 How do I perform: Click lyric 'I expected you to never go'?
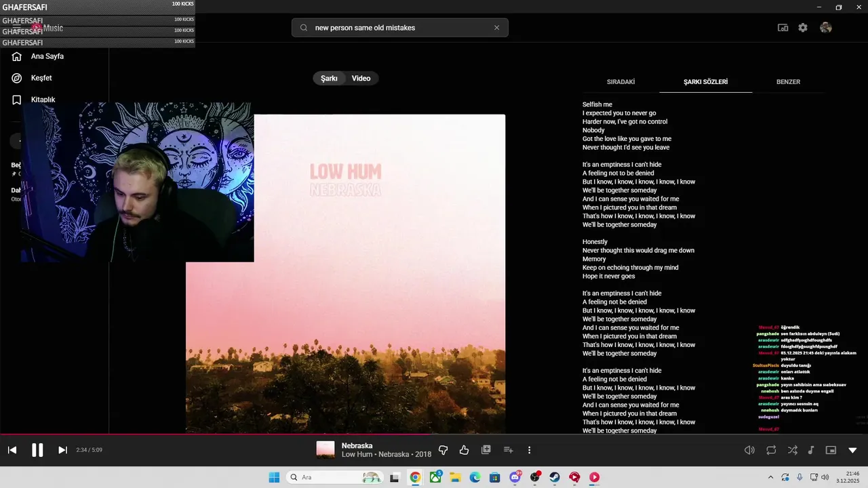(x=619, y=113)
